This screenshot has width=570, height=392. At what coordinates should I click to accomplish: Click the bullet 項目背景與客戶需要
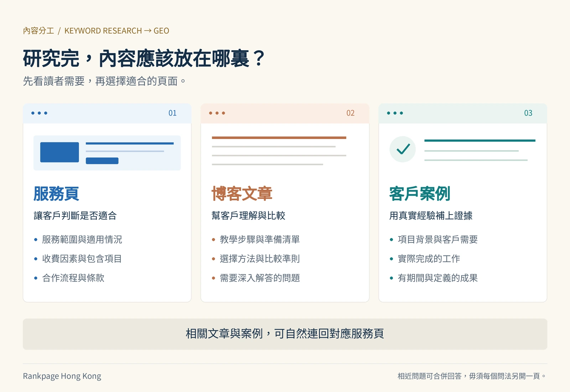pos(434,239)
